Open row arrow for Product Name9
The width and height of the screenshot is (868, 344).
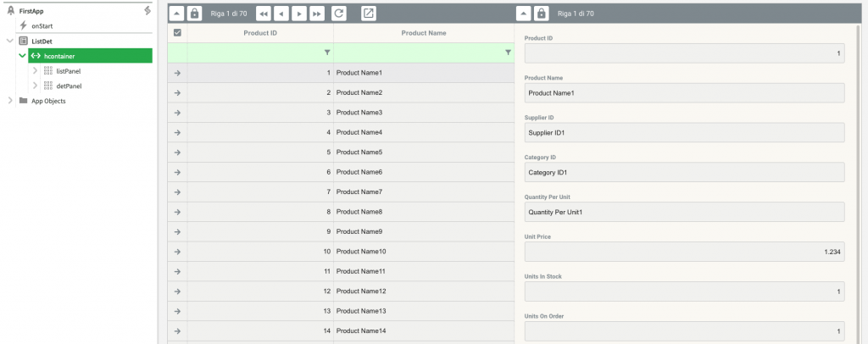(x=177, y=231)
